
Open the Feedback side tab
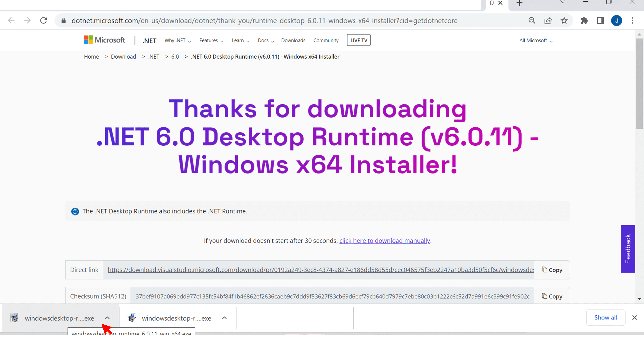(628, 249)
